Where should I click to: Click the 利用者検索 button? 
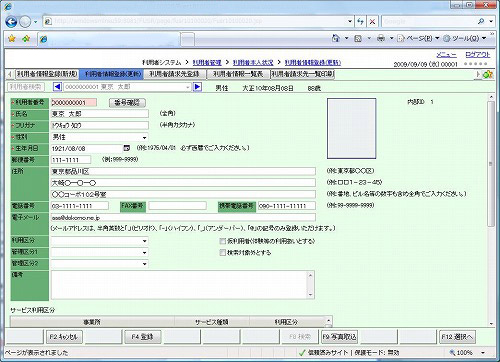coord(26,87)
